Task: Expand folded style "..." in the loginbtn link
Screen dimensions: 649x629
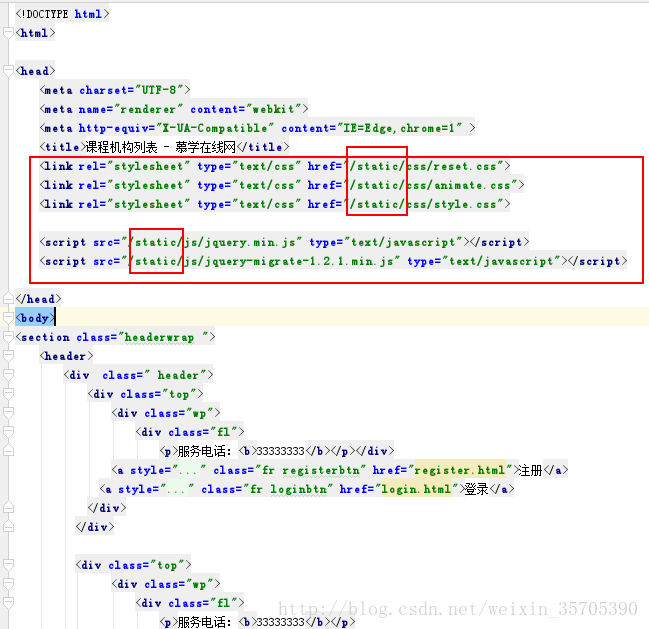Action: 177,489
